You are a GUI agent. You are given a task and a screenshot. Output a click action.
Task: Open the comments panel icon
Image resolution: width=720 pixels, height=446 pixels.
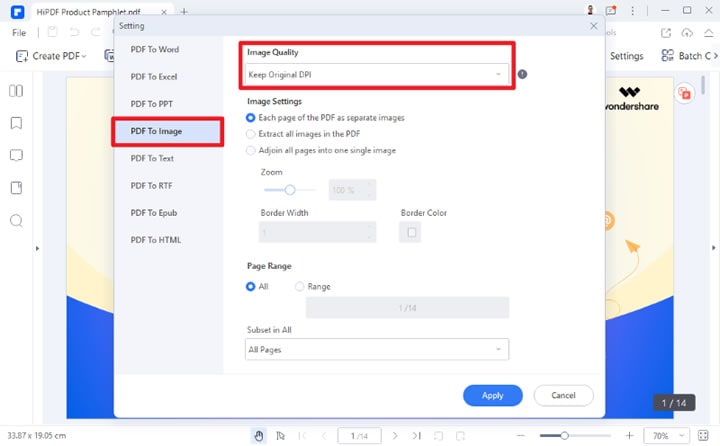coord(16,155)
